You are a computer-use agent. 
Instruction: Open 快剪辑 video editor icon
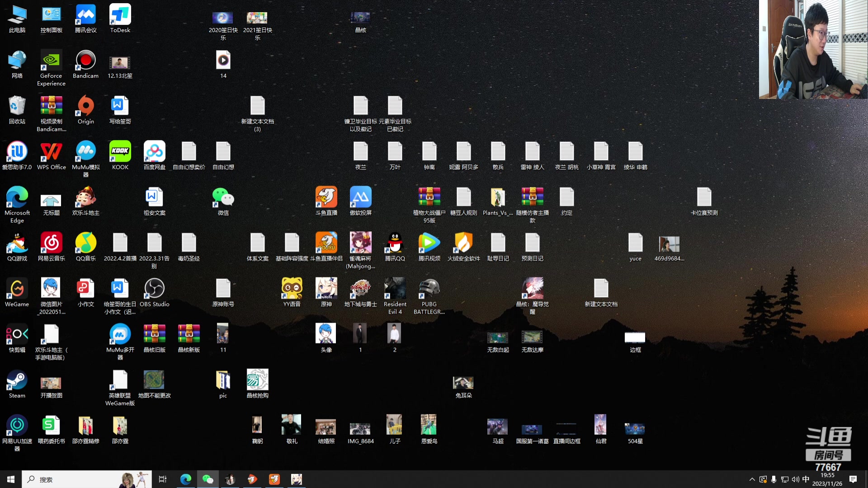point(17,338)
